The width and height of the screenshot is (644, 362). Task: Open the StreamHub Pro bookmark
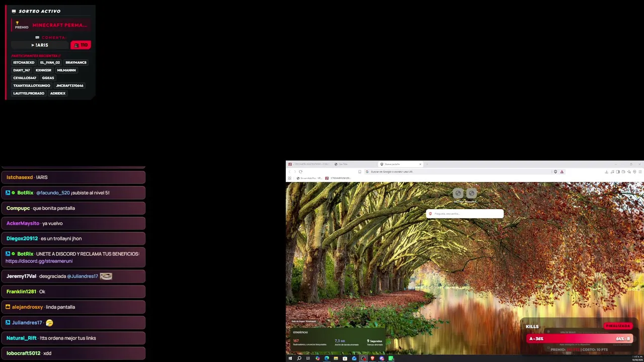tap(309, 178)
